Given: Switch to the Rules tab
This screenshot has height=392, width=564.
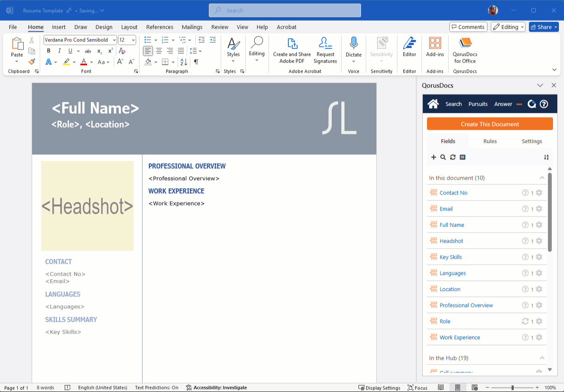Looking at the screenshot, I should (x=490, y=141).
